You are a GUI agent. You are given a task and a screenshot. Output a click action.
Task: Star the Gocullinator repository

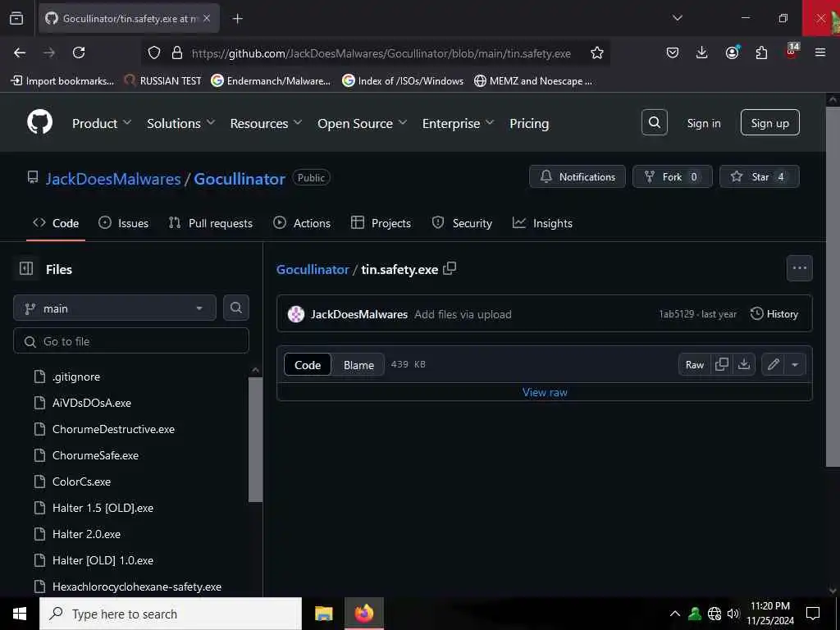(x=759, y=176)
